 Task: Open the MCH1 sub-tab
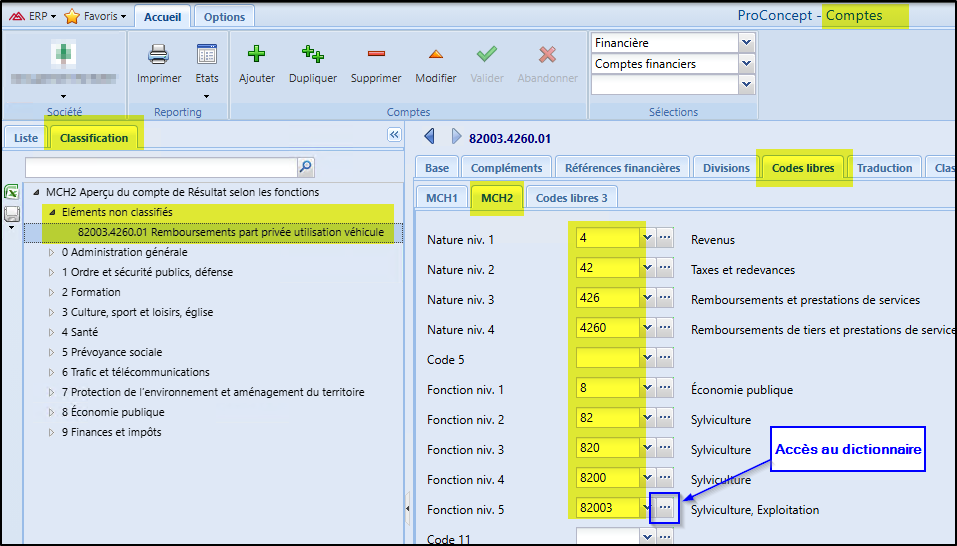coord(441,198)
